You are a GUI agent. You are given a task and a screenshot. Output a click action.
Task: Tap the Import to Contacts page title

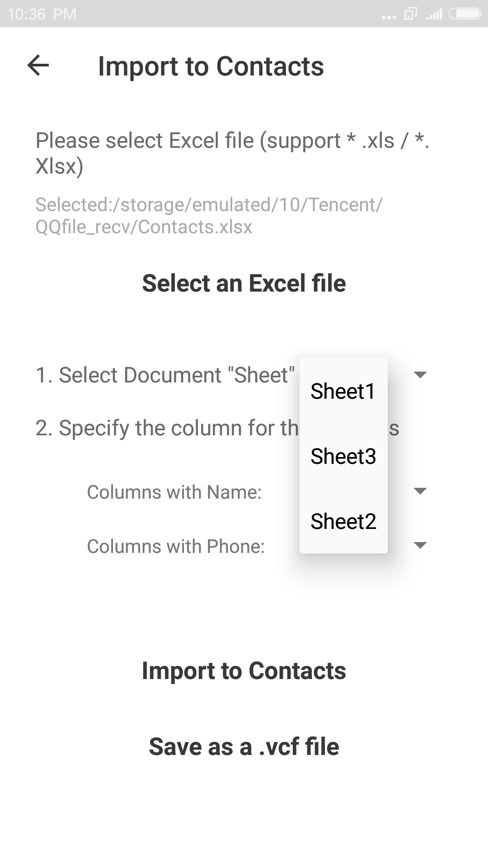point(211,66)
